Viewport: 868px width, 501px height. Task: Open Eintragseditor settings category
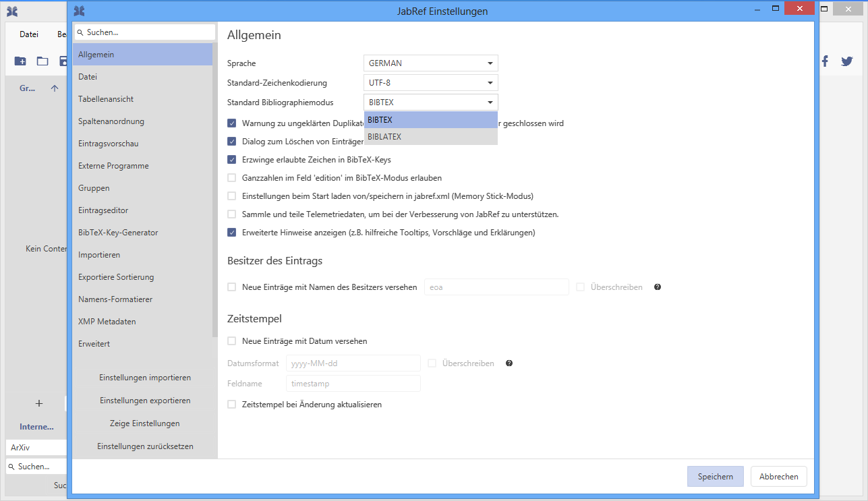tap(143, 210)
